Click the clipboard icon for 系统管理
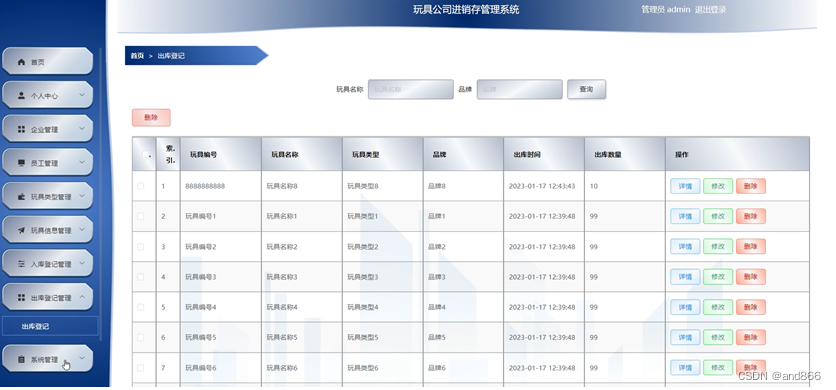Image resolution: width=836 pixels, height=390 pixels. tap(21, 359)
